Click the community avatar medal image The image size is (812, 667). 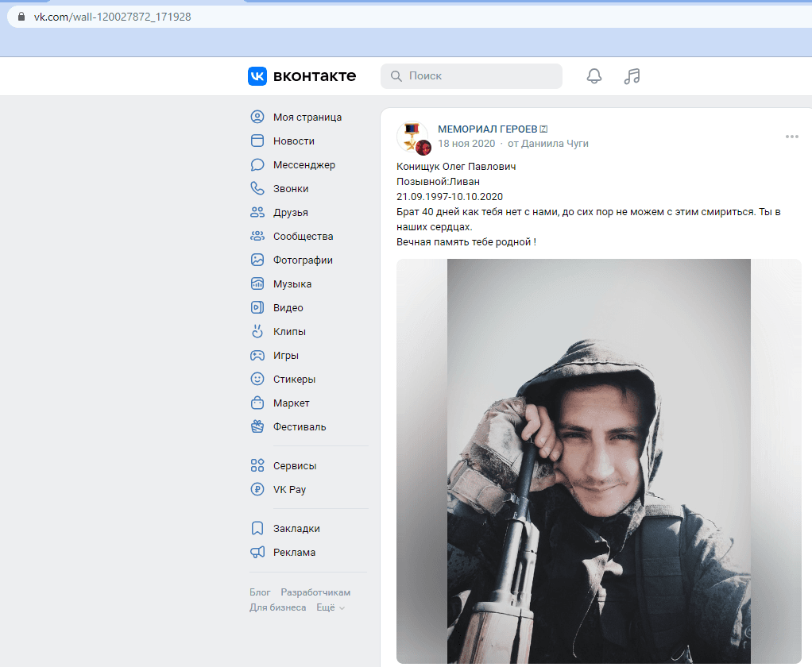coord(412,137)
